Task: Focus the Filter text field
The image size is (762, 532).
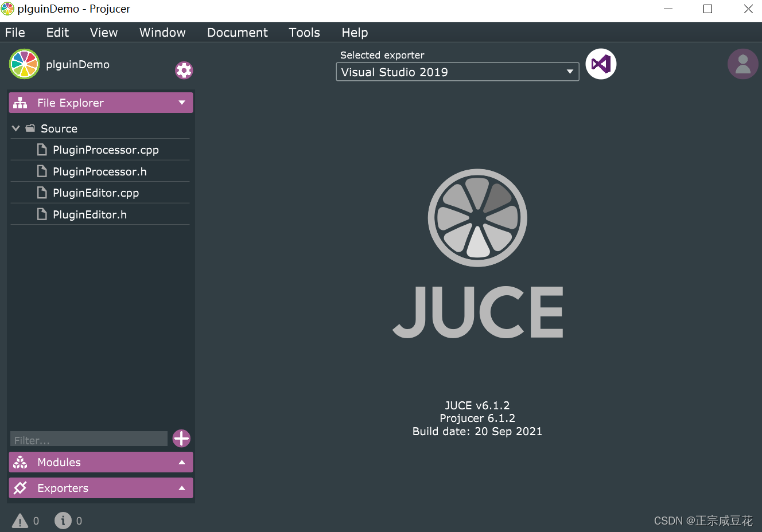Action: [x=88, y=440]
